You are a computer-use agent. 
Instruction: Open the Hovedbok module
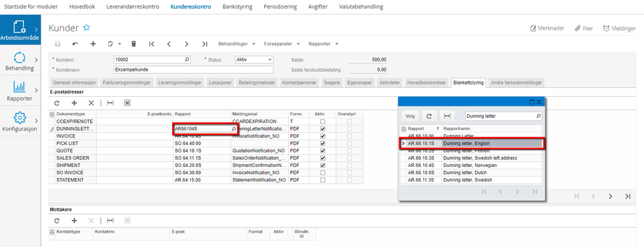click(x=82, y=6)
